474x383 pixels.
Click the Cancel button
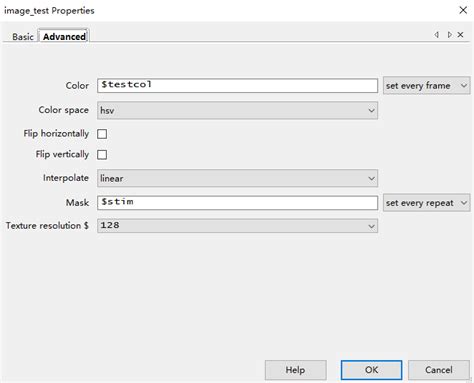(439, 370)
